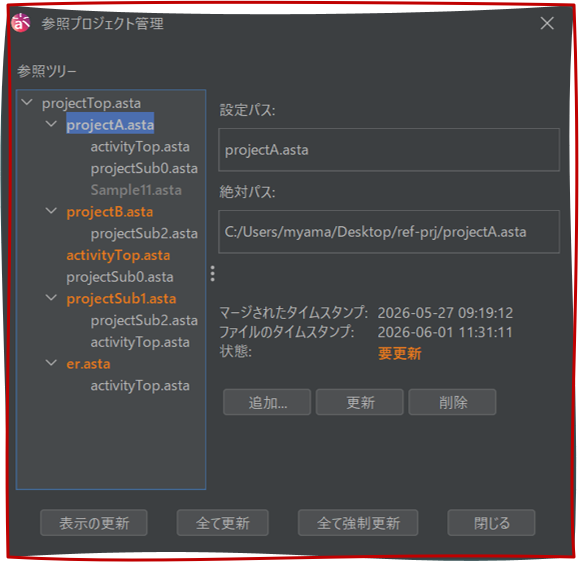Click the 更新 update button

pos(360,402)
